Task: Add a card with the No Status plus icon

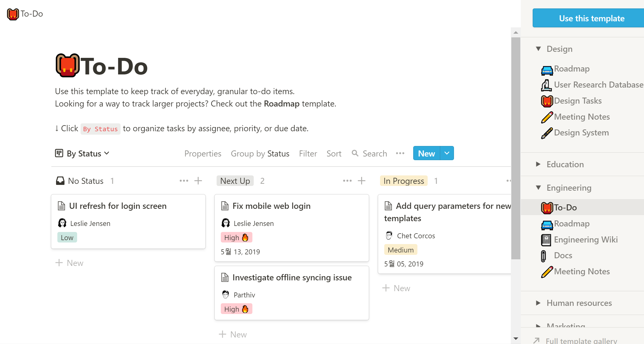Action: coord(198,181)
